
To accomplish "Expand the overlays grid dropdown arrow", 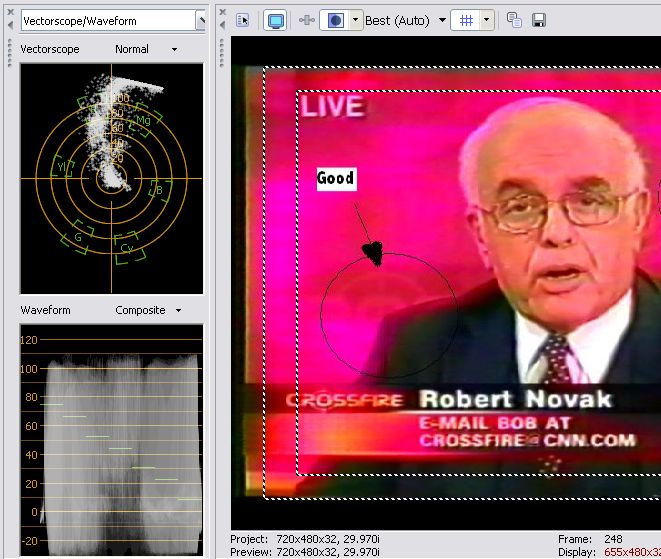I will [486, 20].
